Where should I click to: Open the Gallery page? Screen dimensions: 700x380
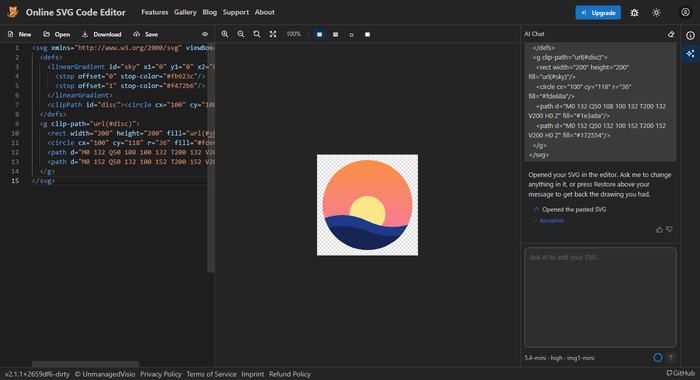point(185,12)
